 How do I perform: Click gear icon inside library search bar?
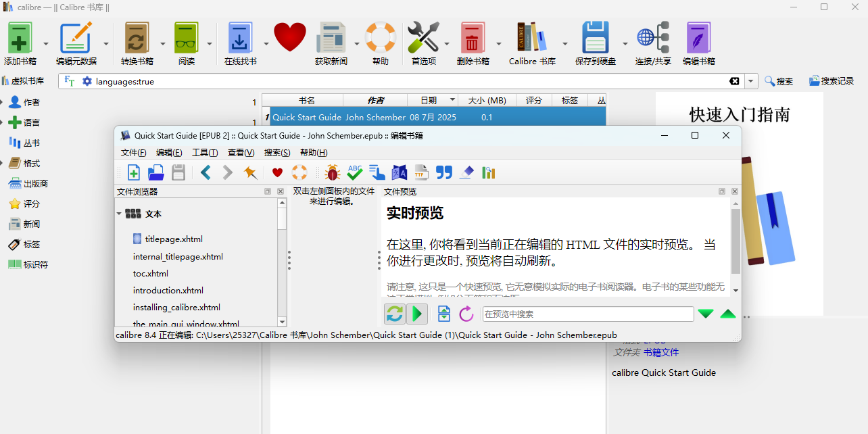[x=87, y=81]
